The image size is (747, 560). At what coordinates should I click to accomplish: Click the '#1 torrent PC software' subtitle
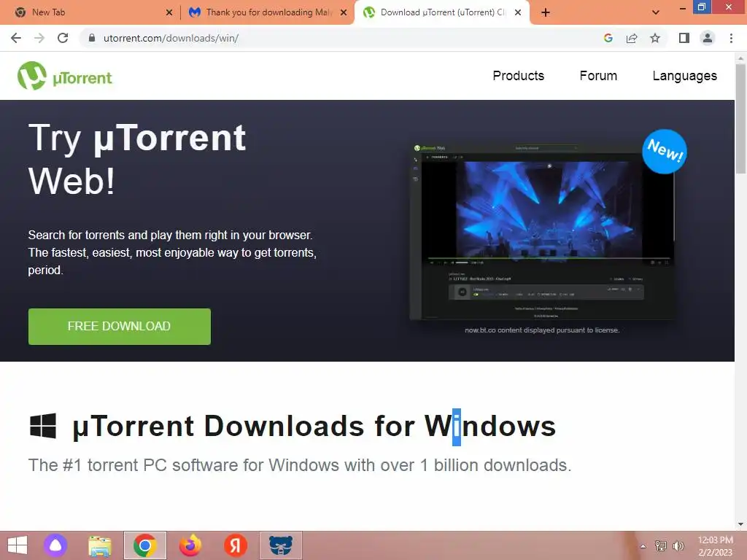pos(300,465)
